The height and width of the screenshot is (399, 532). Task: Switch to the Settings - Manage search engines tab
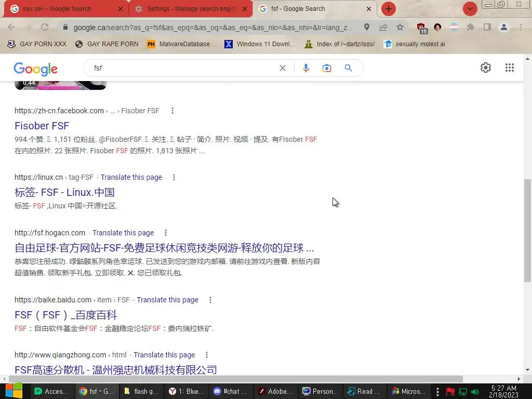(191, 9)
